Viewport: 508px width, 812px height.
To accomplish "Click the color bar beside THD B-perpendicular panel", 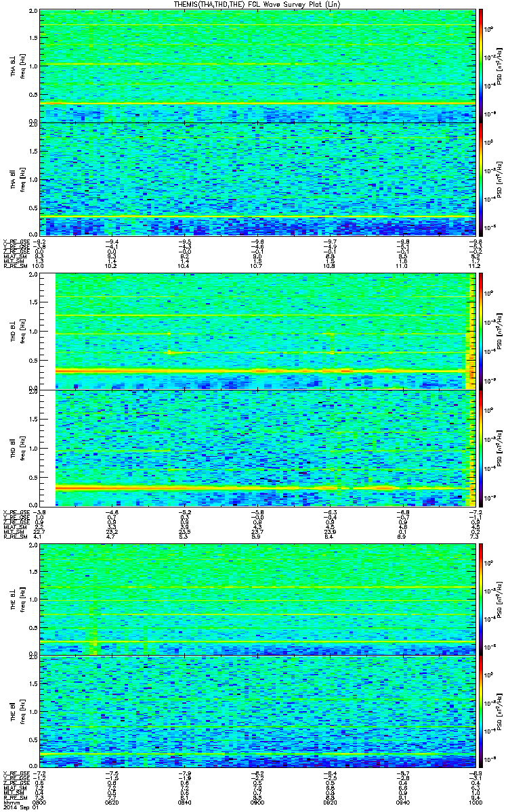I will 481,332.
